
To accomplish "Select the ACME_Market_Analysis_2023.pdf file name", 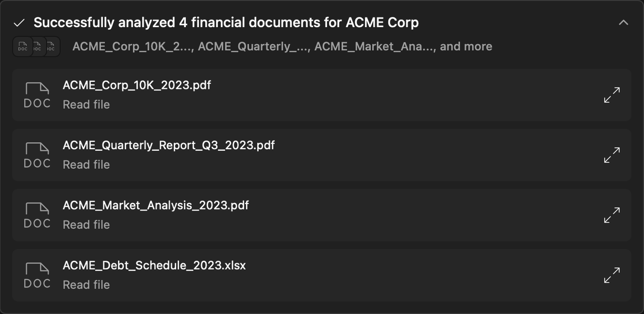I will point(155,205).
